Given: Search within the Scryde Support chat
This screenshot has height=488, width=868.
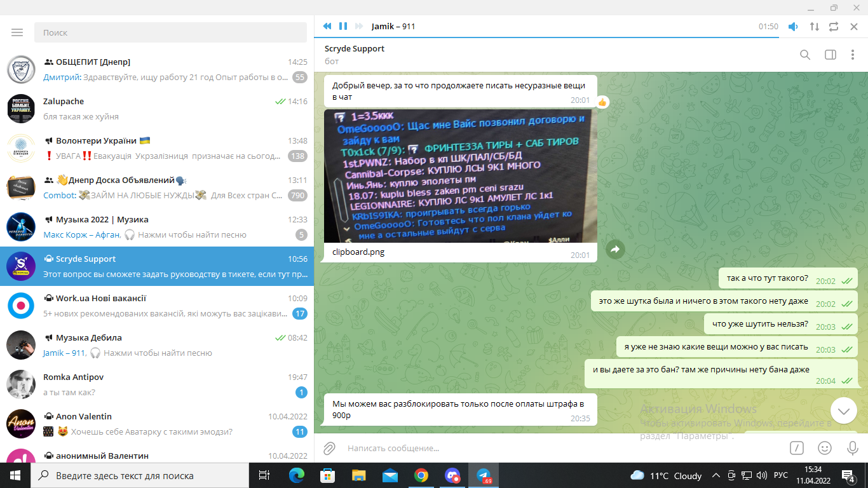Looking at the screenshot, I should click(805, 55).
